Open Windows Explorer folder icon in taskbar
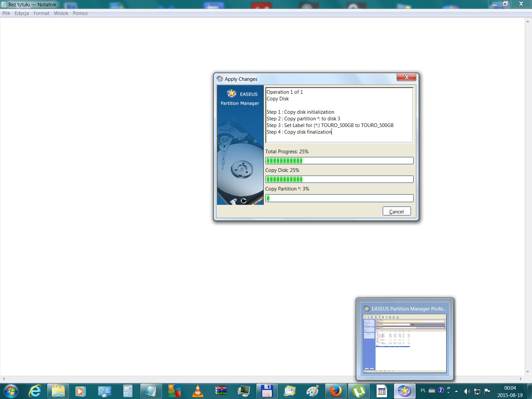 coord(58,391)
